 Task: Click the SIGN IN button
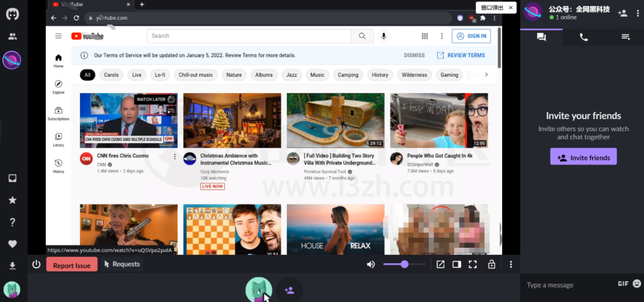(471, 36)
